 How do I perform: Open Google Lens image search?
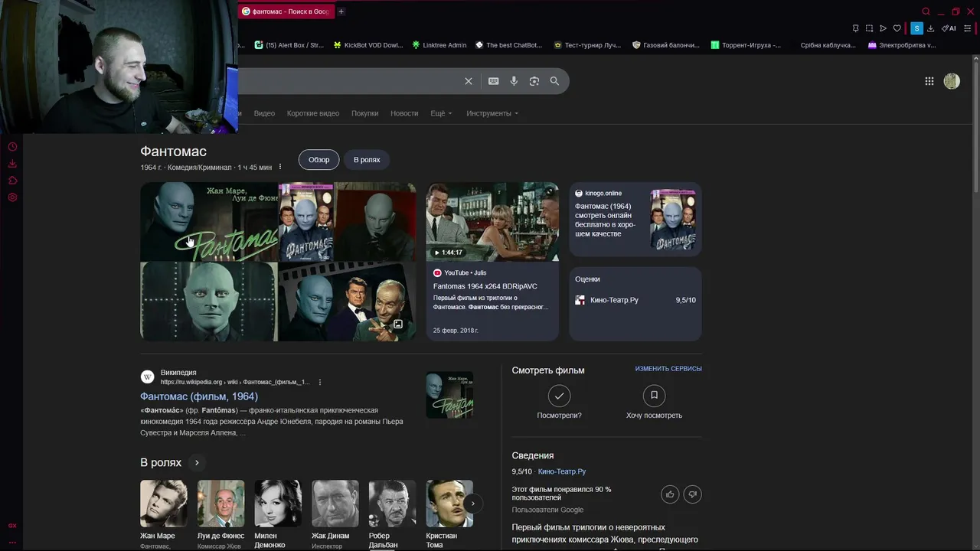534,81
